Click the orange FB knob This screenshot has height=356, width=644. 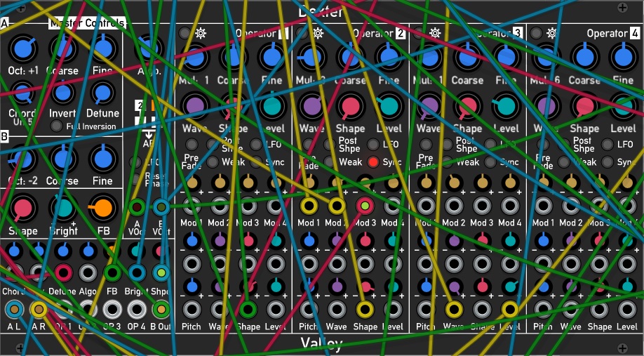click(x=102, y=209)
